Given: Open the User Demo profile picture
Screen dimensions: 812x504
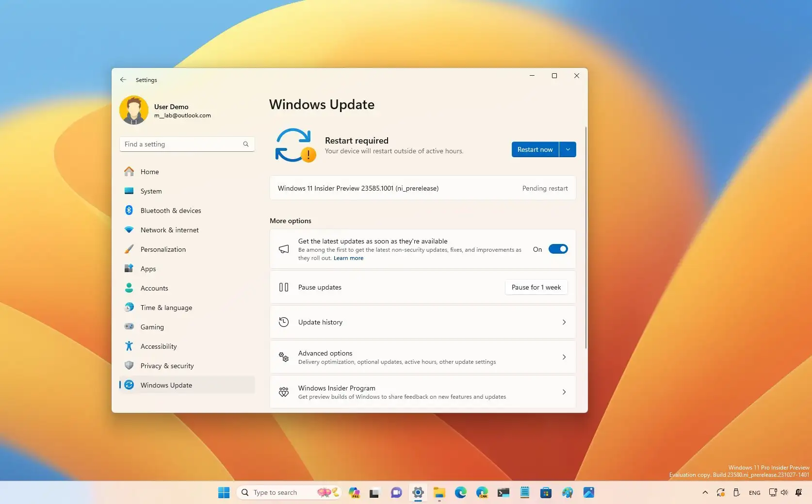Looking at the screenshot, I should (x=134, y=110).
